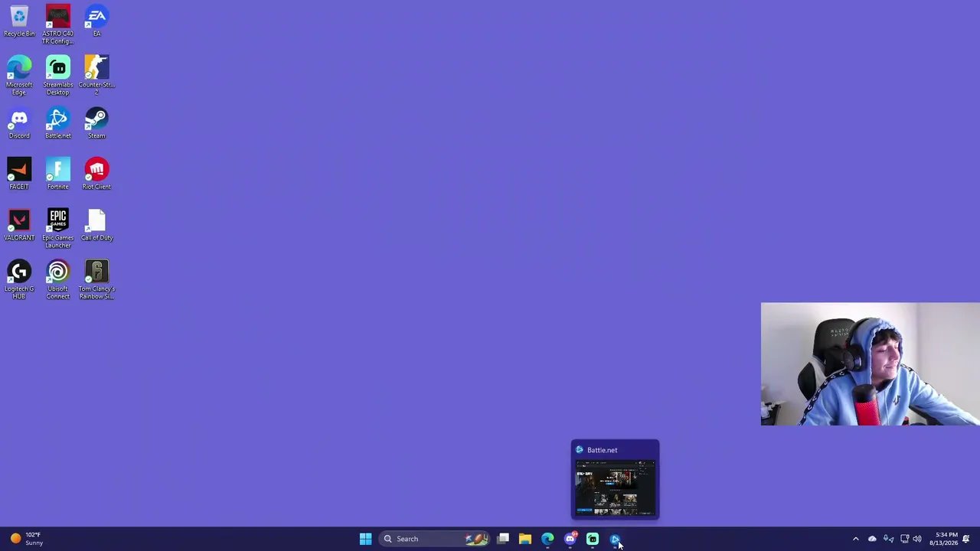Open Streamlabs Desktop from the taskbar

[x=593, y=539]
